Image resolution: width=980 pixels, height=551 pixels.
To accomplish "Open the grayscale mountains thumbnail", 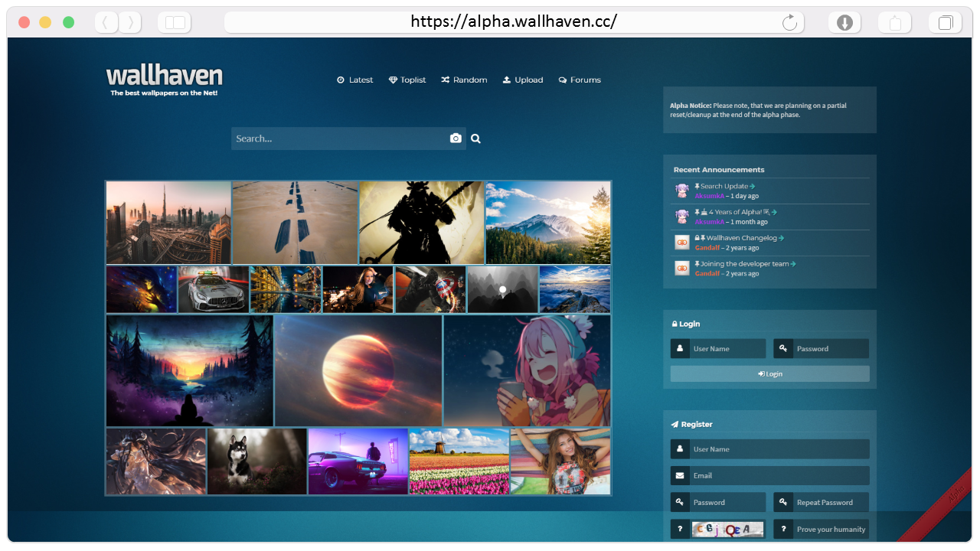I will [502, 289].
